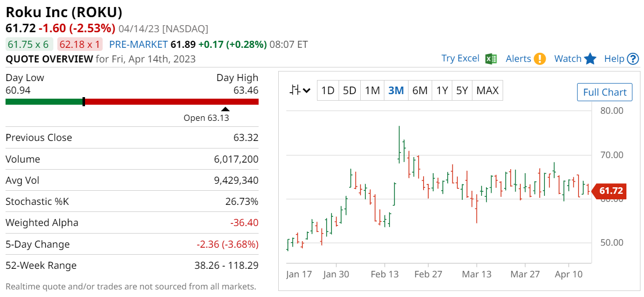Click the Avg Vol value 9,429,340
Image resolution: width=644 pixels, height=297 pixels.
coord(236,180)
